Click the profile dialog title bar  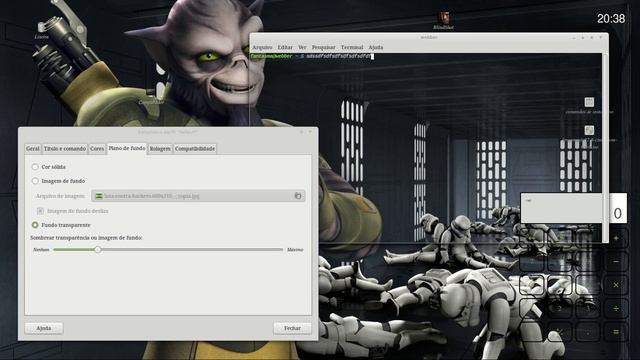(167, 132)
